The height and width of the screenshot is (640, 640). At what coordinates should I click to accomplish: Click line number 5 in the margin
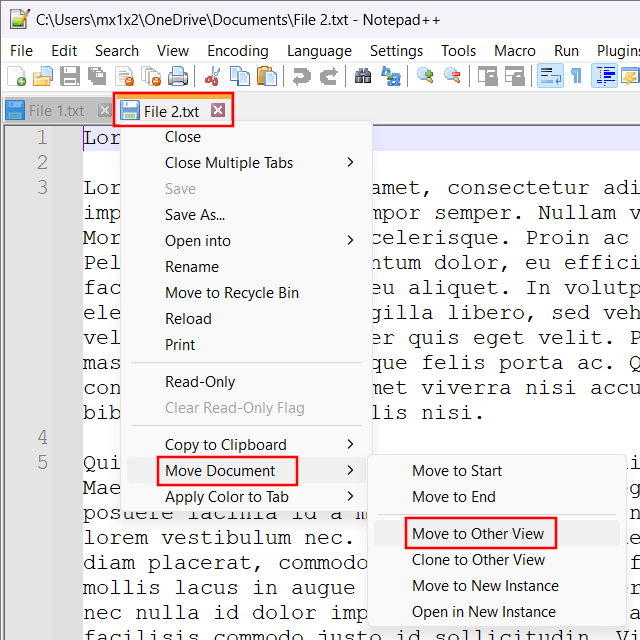click(x=42, y=462)
